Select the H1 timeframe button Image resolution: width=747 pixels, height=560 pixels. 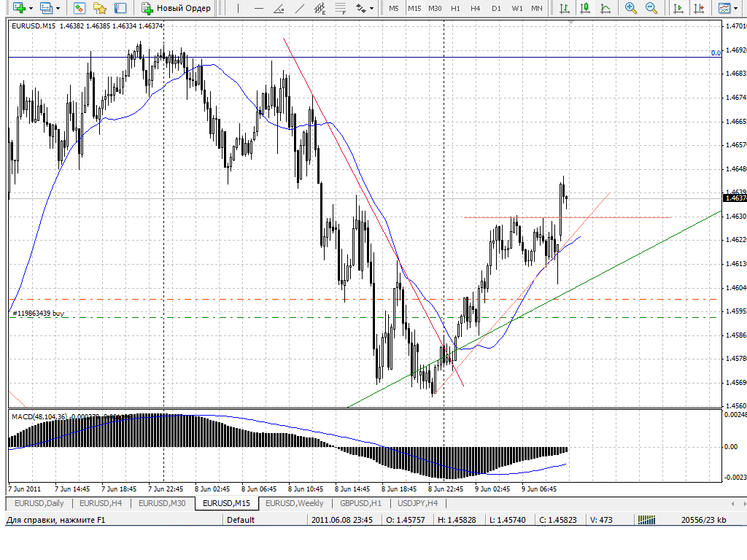click(x=455, y=8)
